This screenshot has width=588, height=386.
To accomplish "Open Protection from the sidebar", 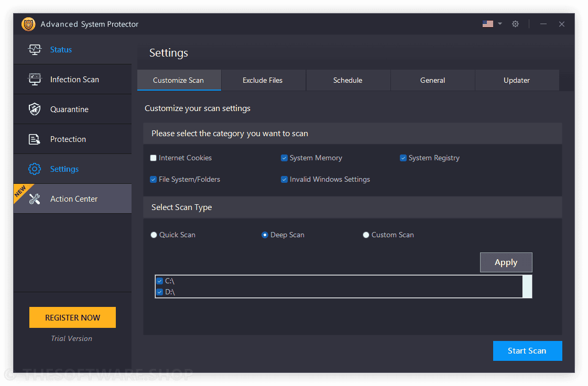I will point(72,139).
